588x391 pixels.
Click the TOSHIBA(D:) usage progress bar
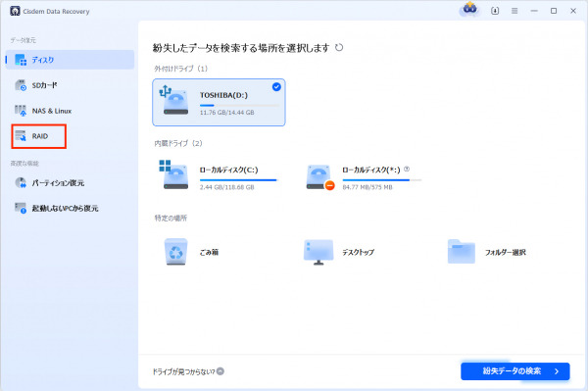(239, 105)
